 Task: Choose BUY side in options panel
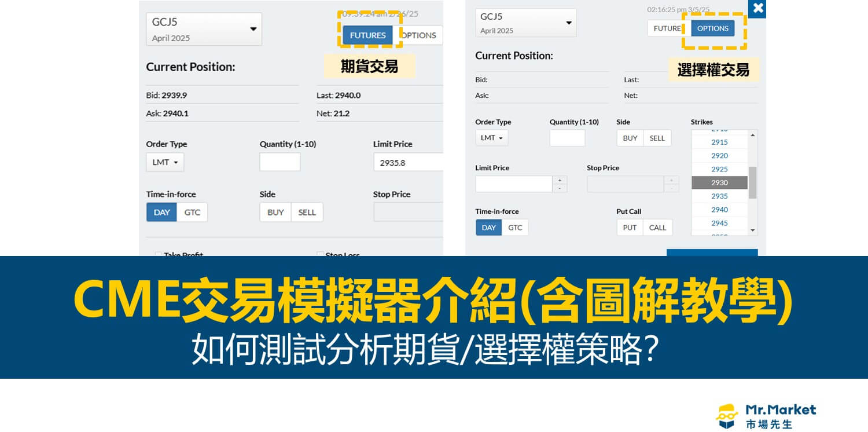(x=630, y=138)
